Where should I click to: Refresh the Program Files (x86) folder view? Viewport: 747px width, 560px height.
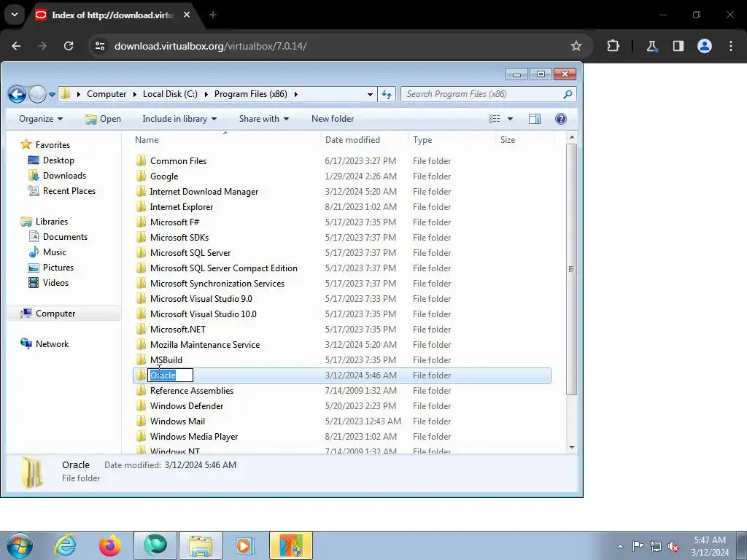pyautogui.click(x=387, y=94)
